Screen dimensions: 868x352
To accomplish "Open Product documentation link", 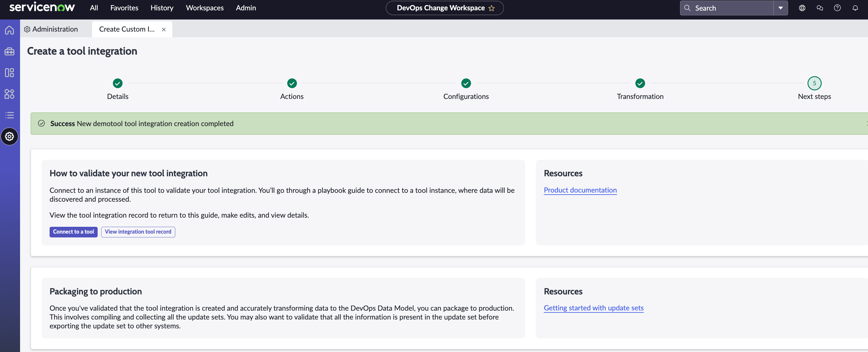I will (580, 190).
